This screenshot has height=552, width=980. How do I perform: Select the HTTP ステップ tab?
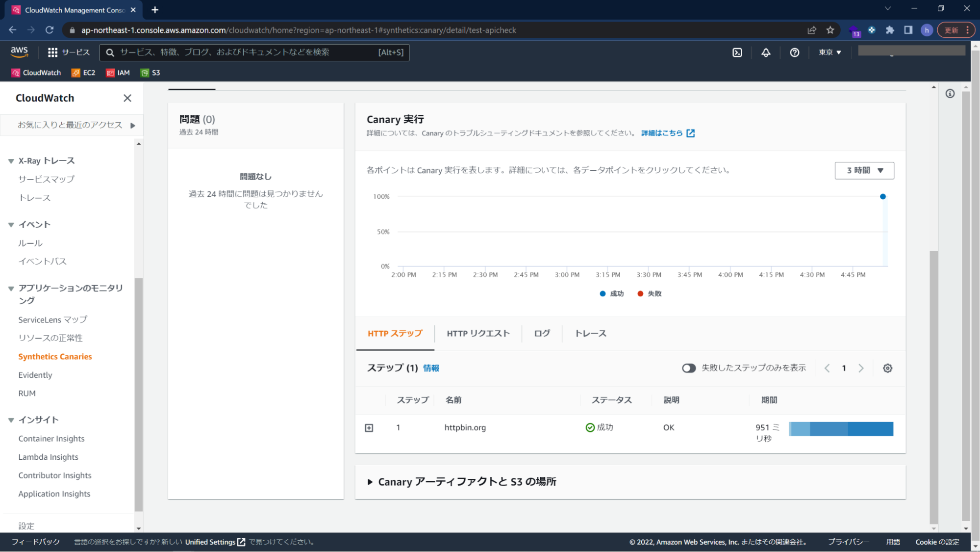[x=395, y=334]
